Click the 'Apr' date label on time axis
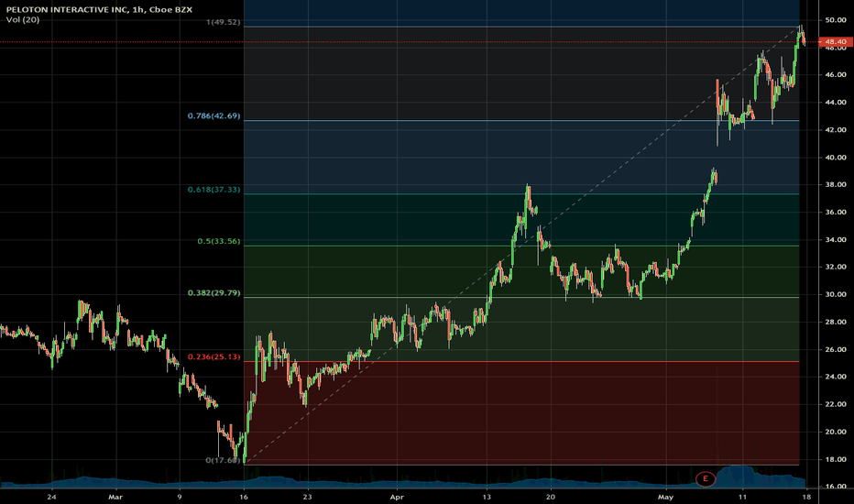This screenshot has width=854, height=504. (397, 497)
